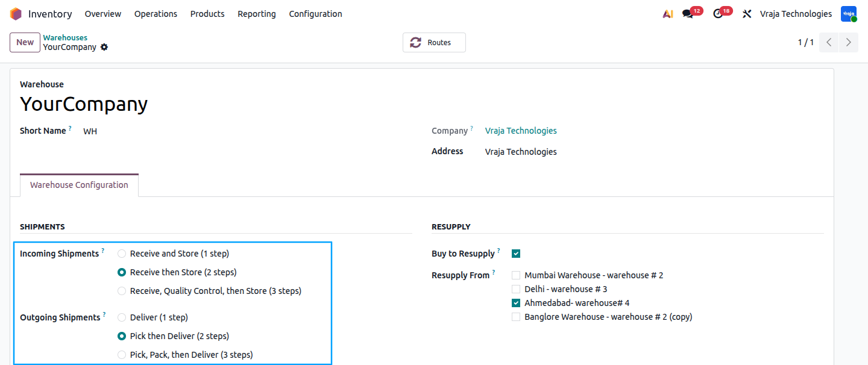Select Pick, Pack, then Deliver (3 steps)
868x365 pixels.
tap(122, 355)
